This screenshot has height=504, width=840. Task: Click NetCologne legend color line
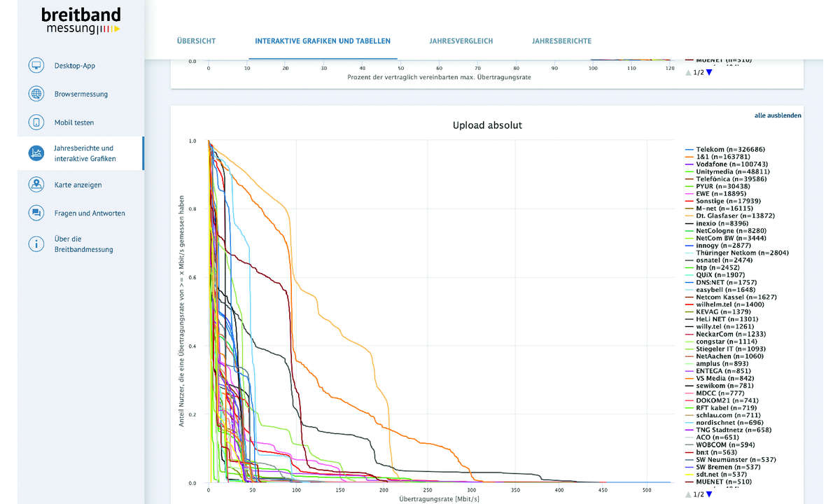tap(689, 230)
